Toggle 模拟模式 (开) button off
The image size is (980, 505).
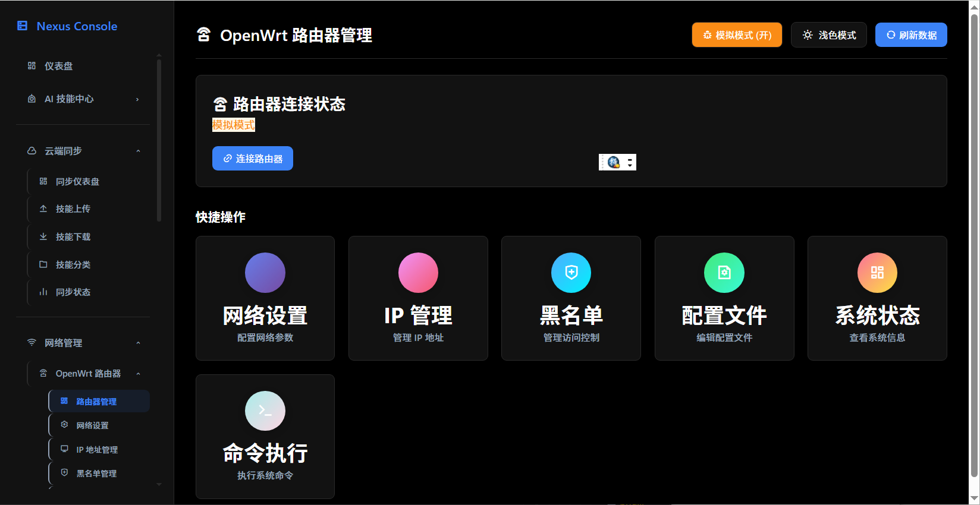click(737, 35)
